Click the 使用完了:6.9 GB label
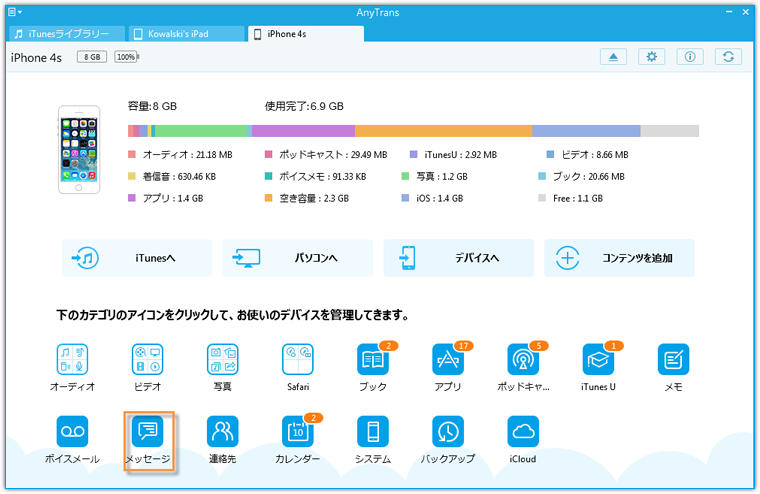The image size is (760, 494). (304, 106)
